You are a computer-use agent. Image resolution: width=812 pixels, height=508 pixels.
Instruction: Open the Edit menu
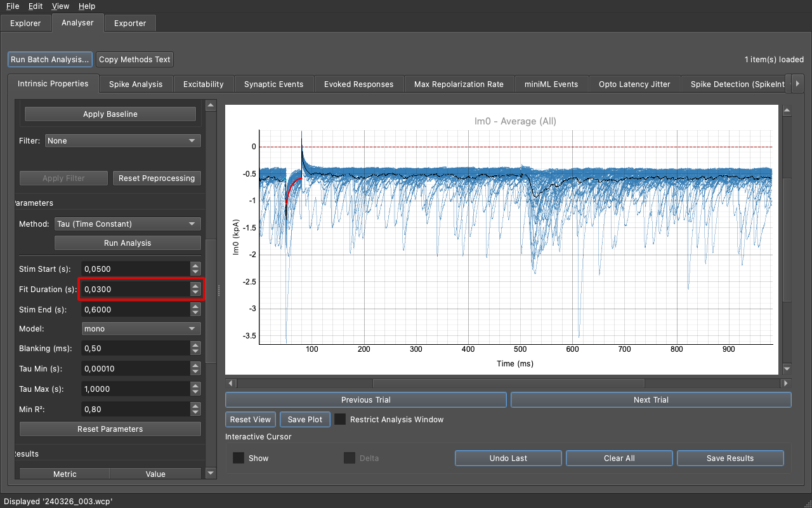(36, 6)
